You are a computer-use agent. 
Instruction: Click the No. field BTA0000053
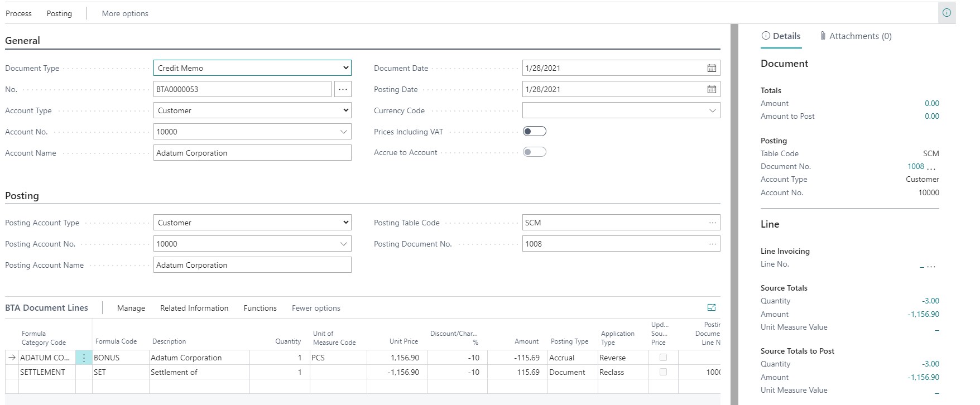pos(242,89)
